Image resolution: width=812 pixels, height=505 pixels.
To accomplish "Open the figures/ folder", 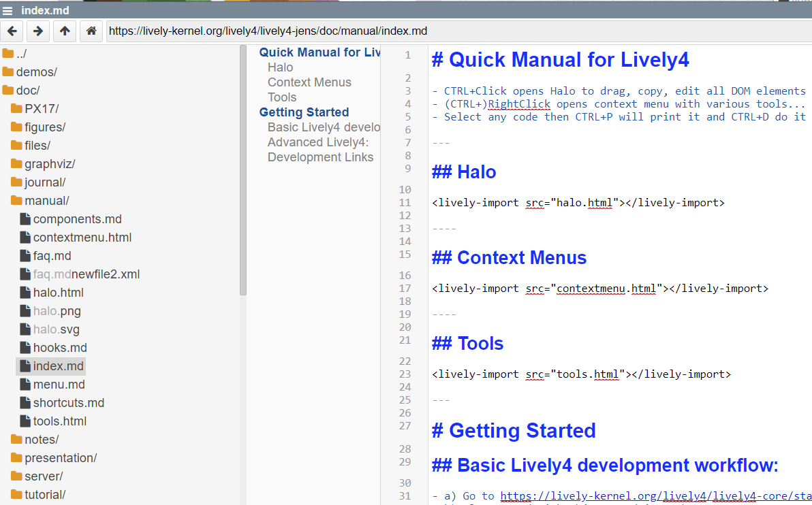I will (45, 127).
